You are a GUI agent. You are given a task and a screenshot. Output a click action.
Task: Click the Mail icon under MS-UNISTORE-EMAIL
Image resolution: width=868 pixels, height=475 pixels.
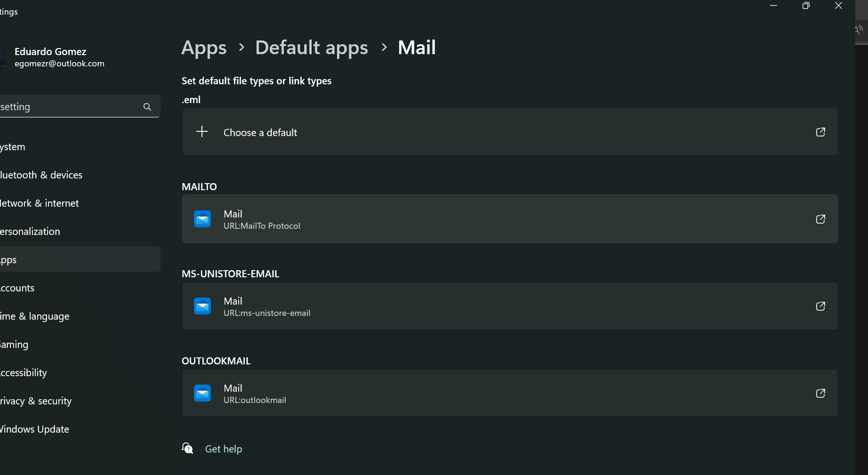coord(202,306)
